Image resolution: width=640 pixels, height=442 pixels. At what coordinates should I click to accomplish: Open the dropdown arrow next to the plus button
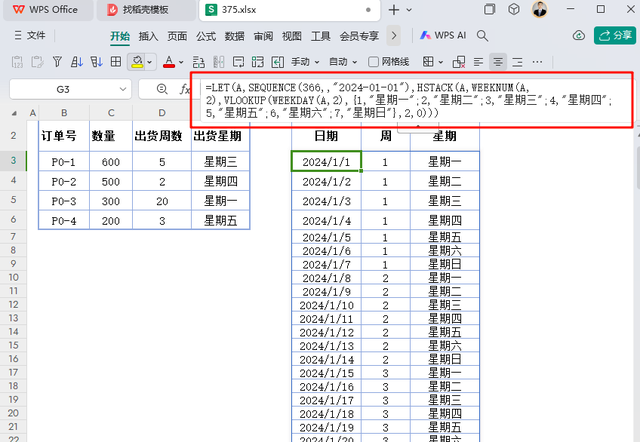[x=409, y=10]
